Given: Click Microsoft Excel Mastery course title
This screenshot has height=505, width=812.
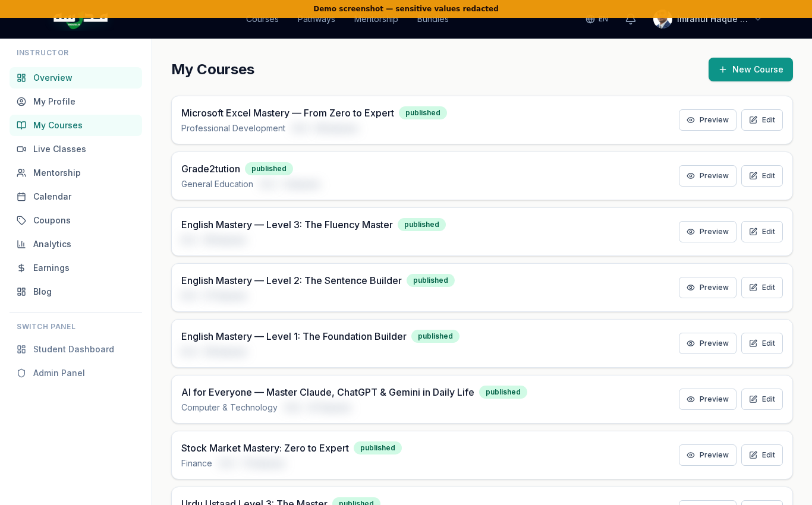Looking at the screenshot, I should [288, 113].
